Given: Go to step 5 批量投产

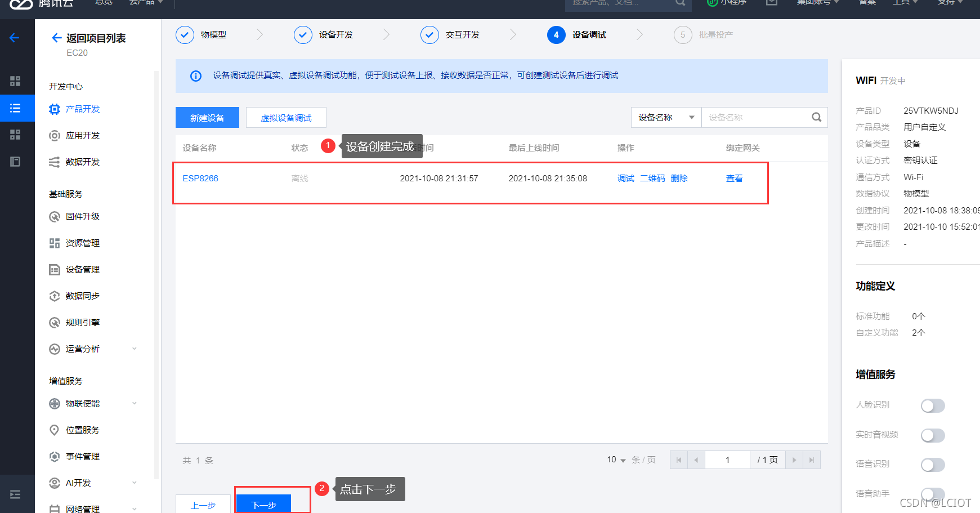Looking at the screenshot, I should point(704,35).
